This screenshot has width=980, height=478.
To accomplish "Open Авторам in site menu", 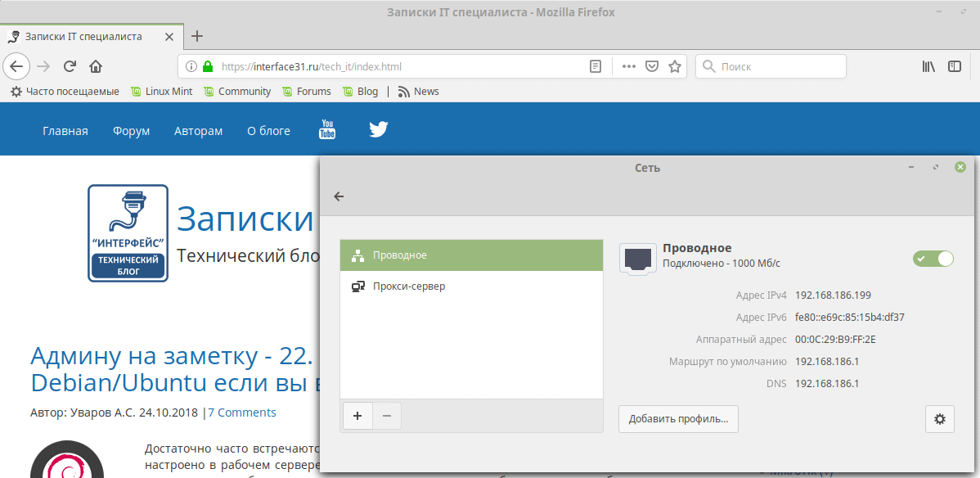I will [198, 131].
